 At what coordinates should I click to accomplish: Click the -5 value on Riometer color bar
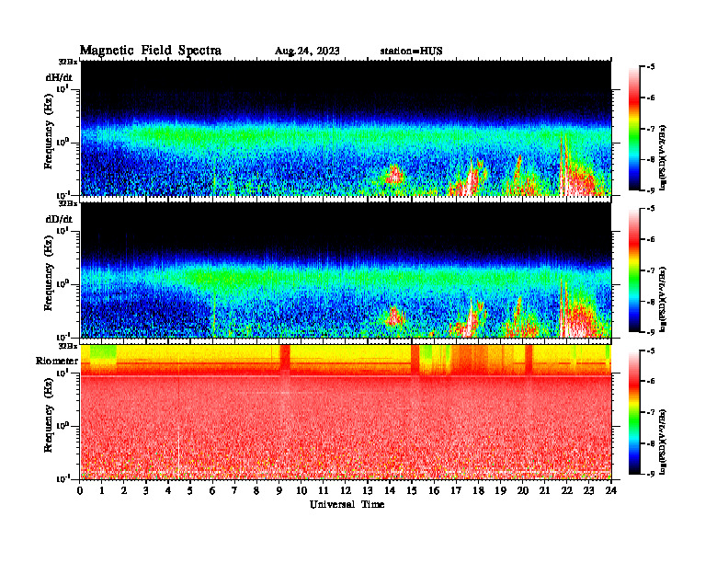click(651, 350)
